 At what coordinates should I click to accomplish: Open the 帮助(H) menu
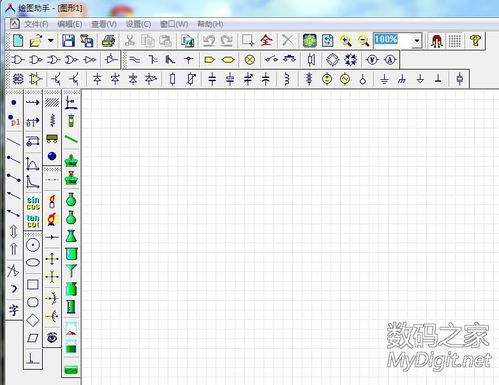pos(210,24)
